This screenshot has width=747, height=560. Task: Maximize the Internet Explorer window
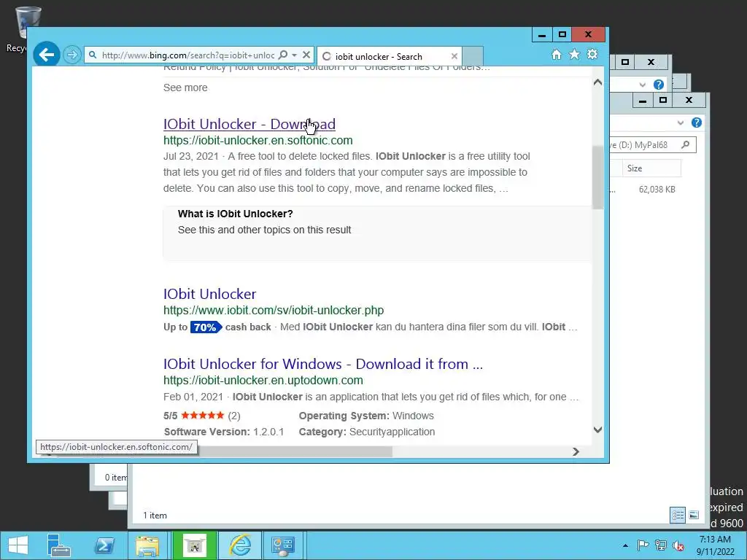point(562,35)
